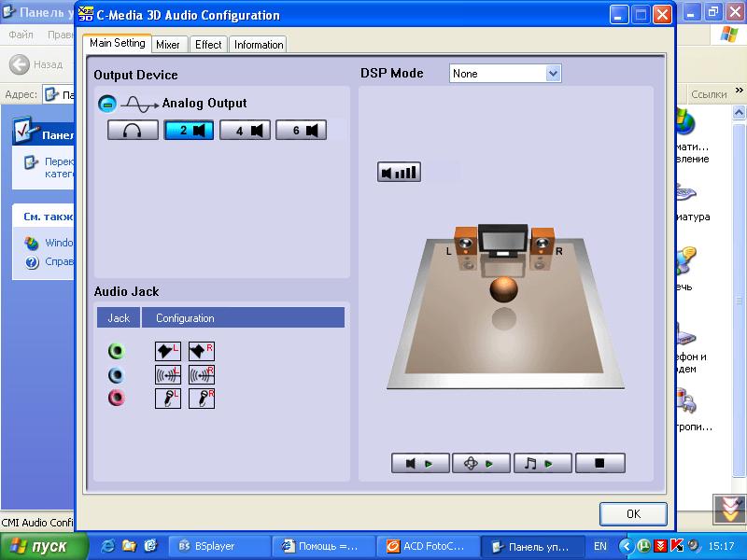Open C-Media window system menu icon

coord(85,14)
